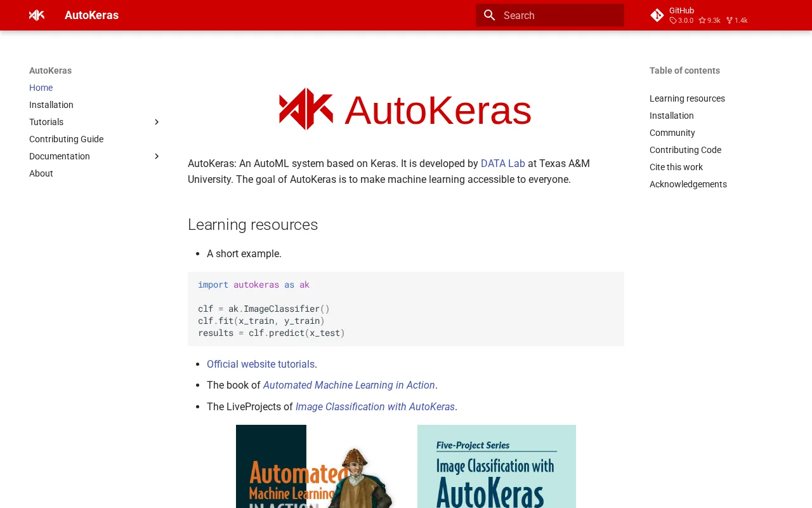812x508 pixels.
Task: Click the search magnifier icon
Action: coord(489,15)
